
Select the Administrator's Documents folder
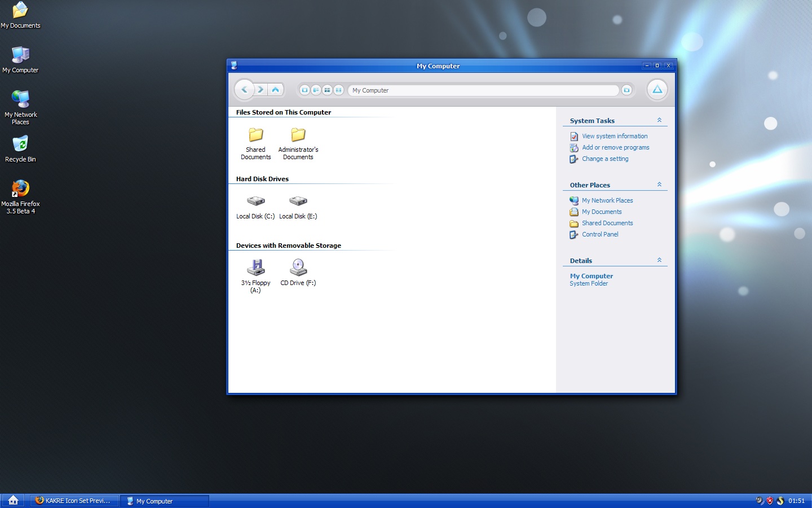pos(298,135)
